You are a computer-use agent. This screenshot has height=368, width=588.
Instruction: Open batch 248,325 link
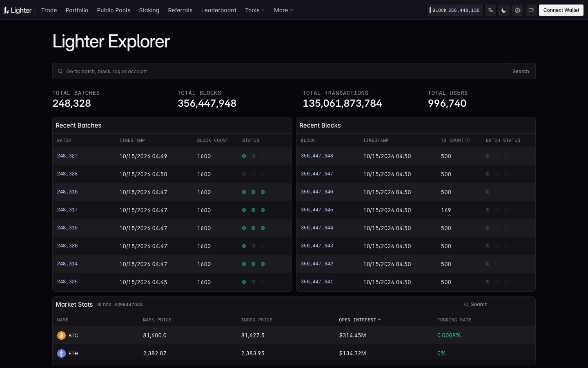pos(67,282)
